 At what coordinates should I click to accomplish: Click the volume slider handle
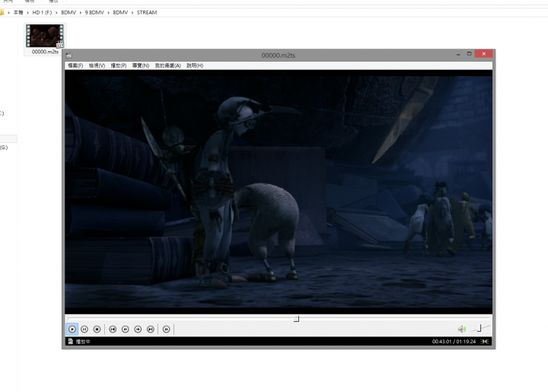(479, 328)
